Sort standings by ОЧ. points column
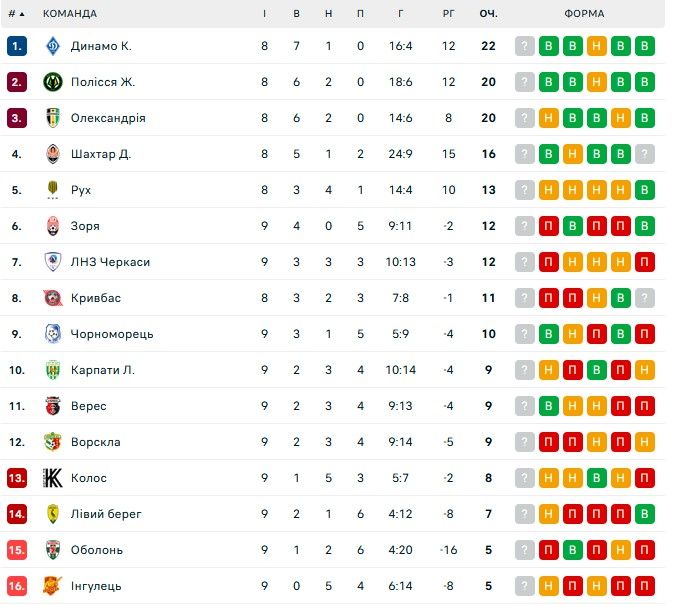Viewport: 677px width, 604px height. click(488, 14)
